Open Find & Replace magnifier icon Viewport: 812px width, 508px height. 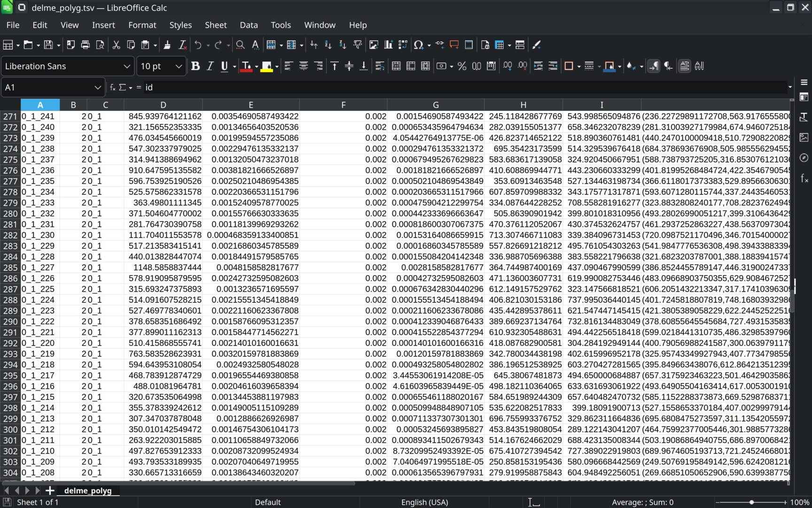[240, 45]
